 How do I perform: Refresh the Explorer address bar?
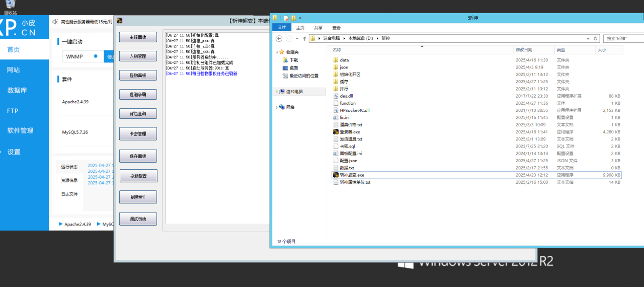click(x=596, y=38)
